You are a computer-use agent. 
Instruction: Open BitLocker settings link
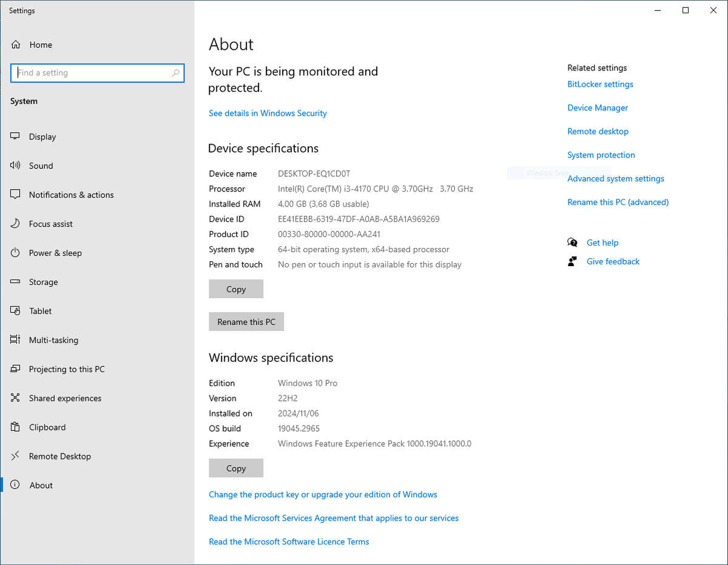click(x=600, y=84)
